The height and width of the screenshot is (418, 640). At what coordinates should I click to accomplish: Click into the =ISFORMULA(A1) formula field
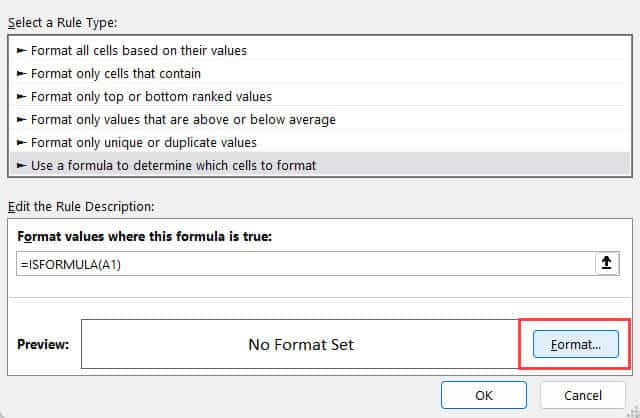point(300,263)
